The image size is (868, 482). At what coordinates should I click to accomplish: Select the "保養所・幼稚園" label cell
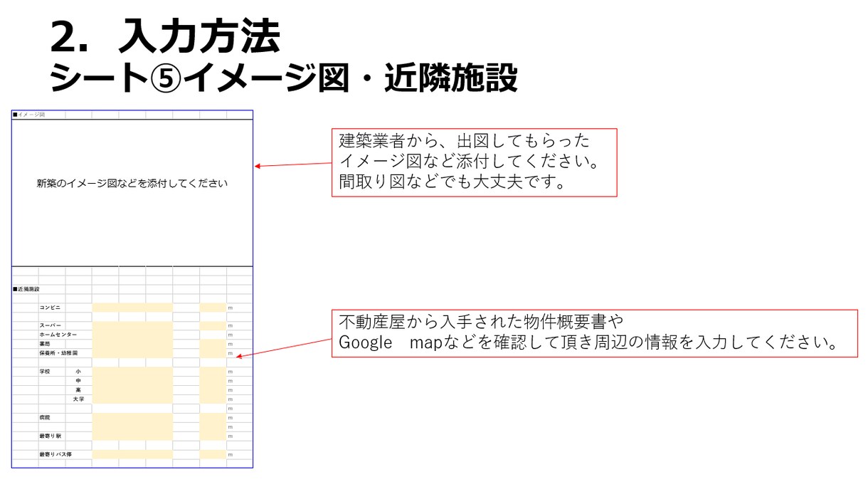coord(60,353)
